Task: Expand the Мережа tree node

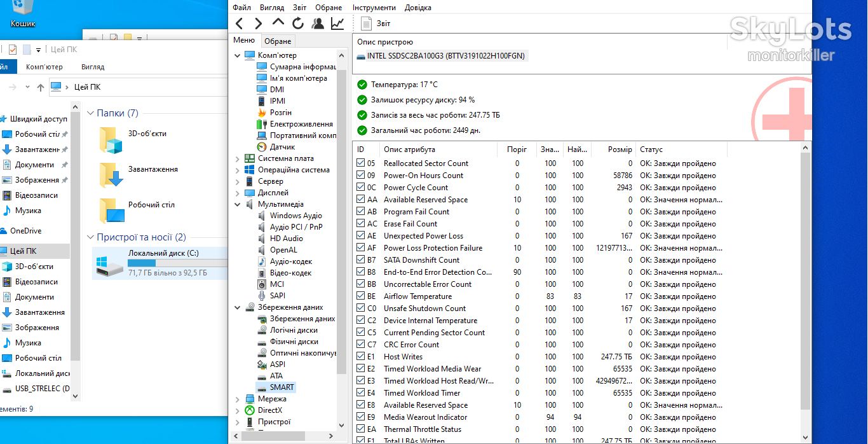Action: coord(238,399)
